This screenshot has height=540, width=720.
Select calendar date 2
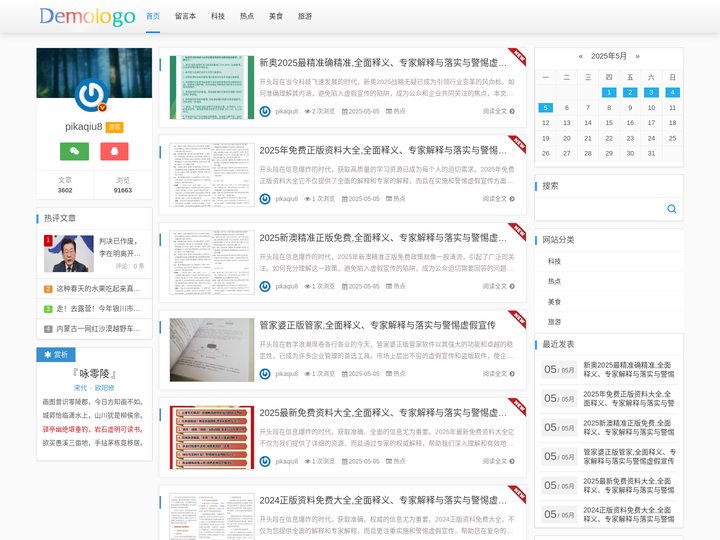pyautogui.click(x=630, y=92)
